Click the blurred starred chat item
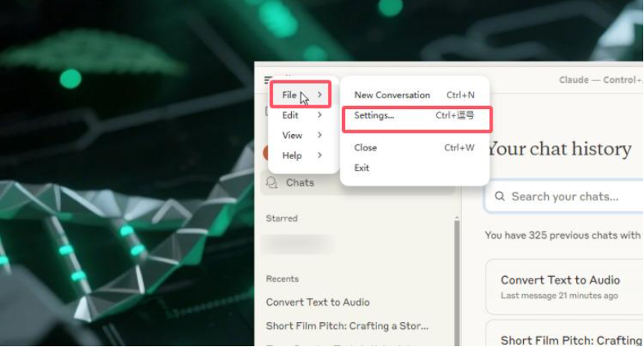The width and height of the screenshot is (644, 347). 299,244
